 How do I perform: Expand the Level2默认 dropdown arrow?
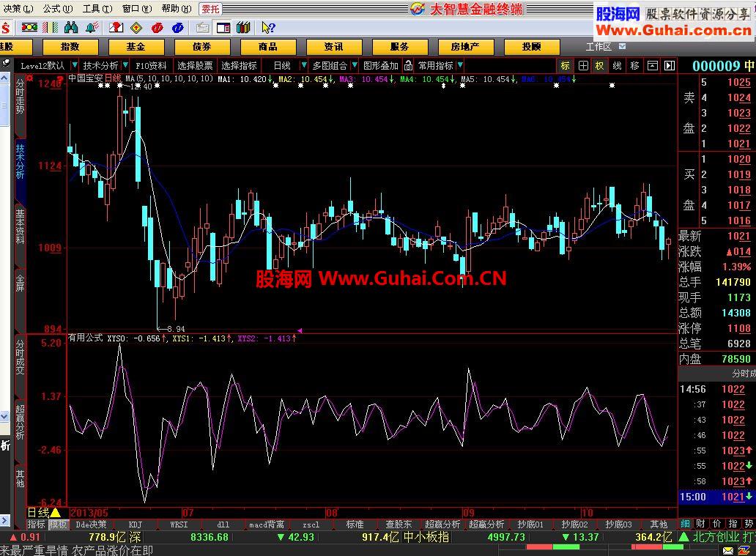(x=74, y=65)
